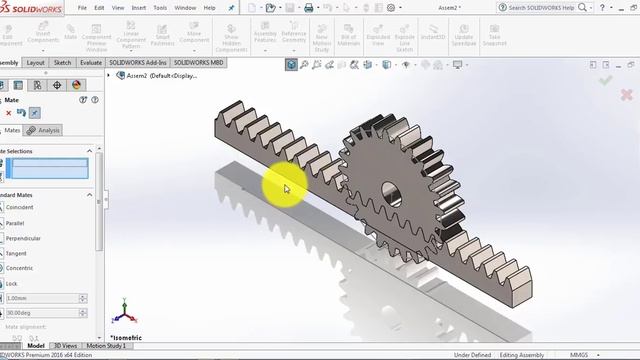Open the Reference Geometry dropdown arrow
Screen dimensions: 640x360
click(294, 51)
